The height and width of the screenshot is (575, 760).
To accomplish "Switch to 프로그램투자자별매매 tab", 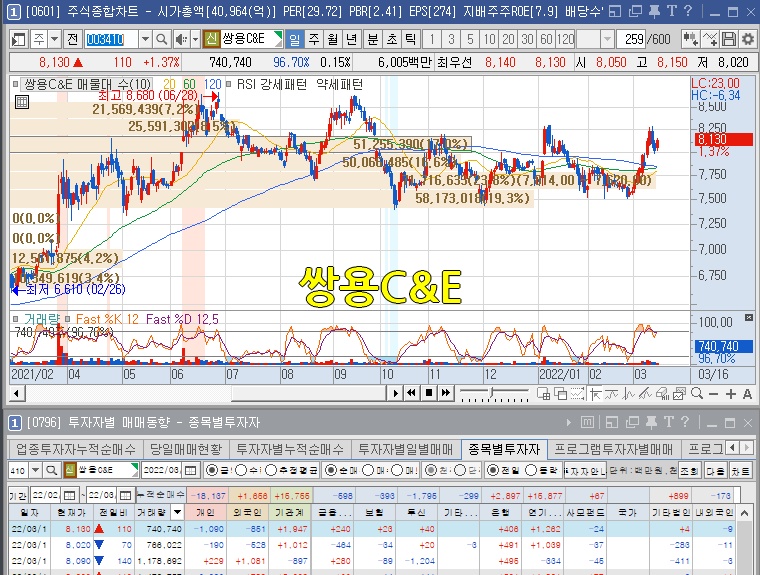I will pos(614,449).
